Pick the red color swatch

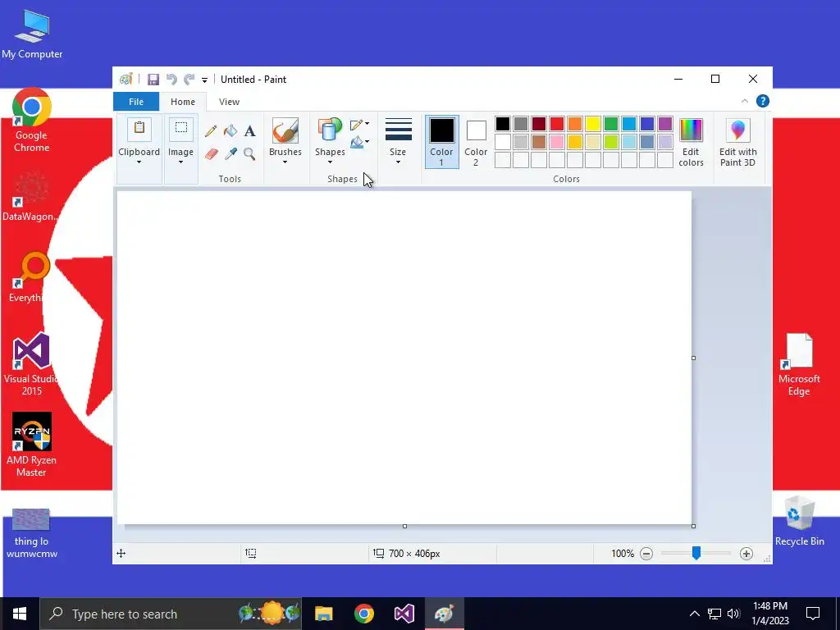tap(557, 124)
